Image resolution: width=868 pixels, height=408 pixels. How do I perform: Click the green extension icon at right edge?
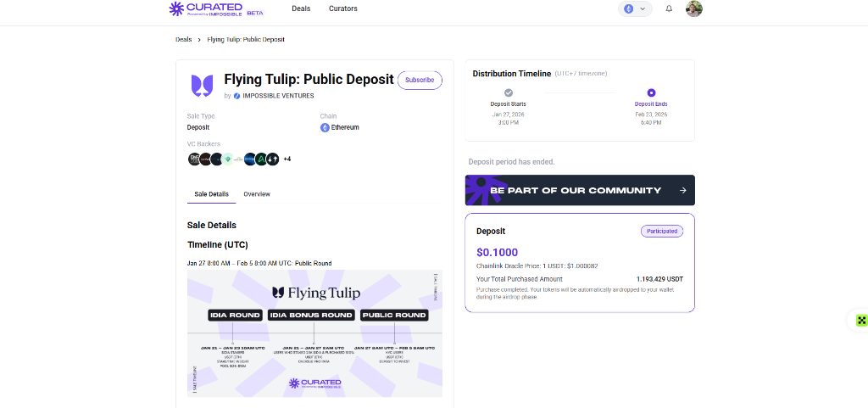click(861, 320)
